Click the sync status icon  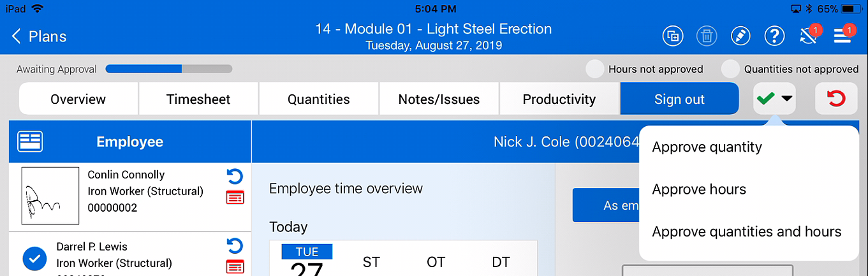pyautogui.click(x=809, y=36)
